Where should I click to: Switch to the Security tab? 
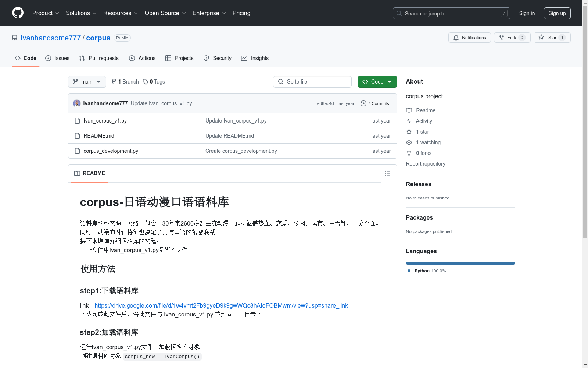pyautogui.click(x=218, y=58)
